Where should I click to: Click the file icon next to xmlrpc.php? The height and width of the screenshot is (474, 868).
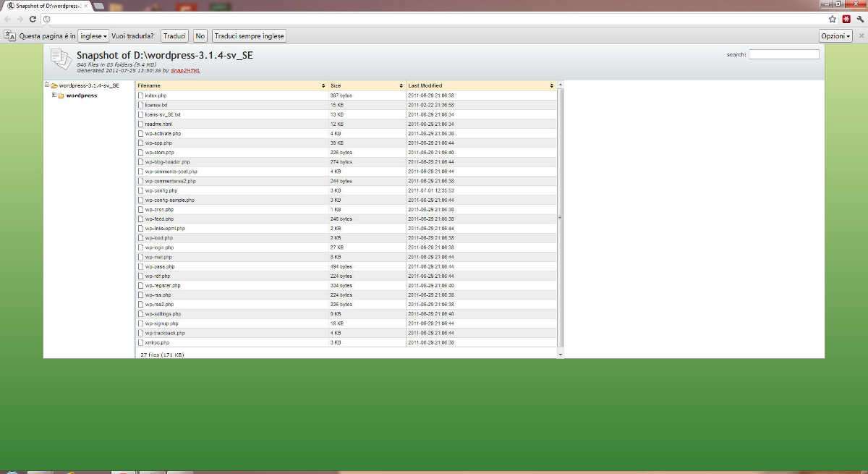point(141,342)
